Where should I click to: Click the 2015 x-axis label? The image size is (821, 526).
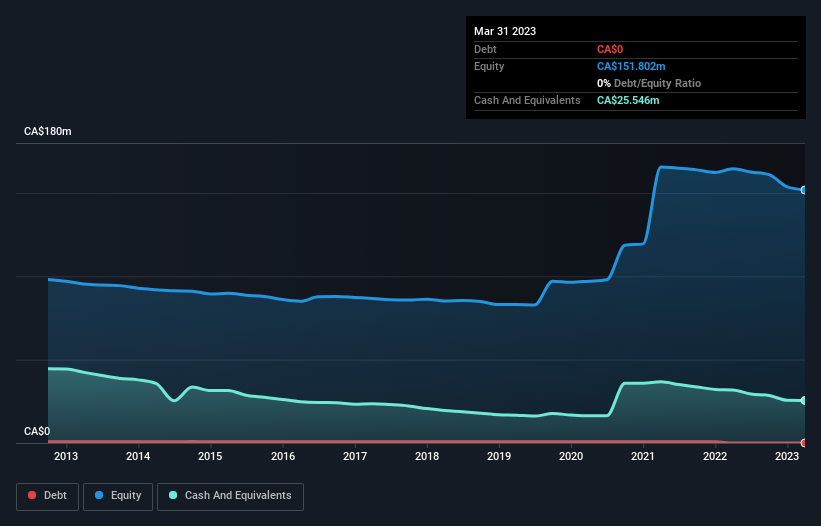click(x=210, y=456)
